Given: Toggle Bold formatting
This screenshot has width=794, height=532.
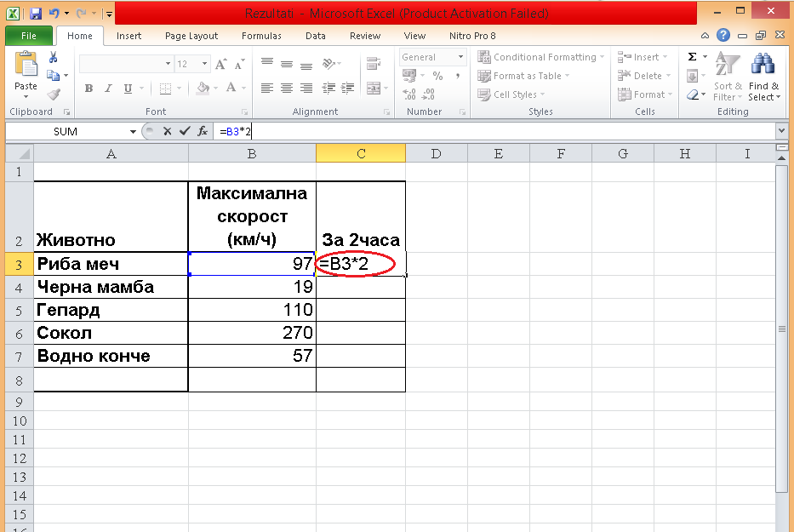Looking at the screenshot, I should [x=89, y=89].
